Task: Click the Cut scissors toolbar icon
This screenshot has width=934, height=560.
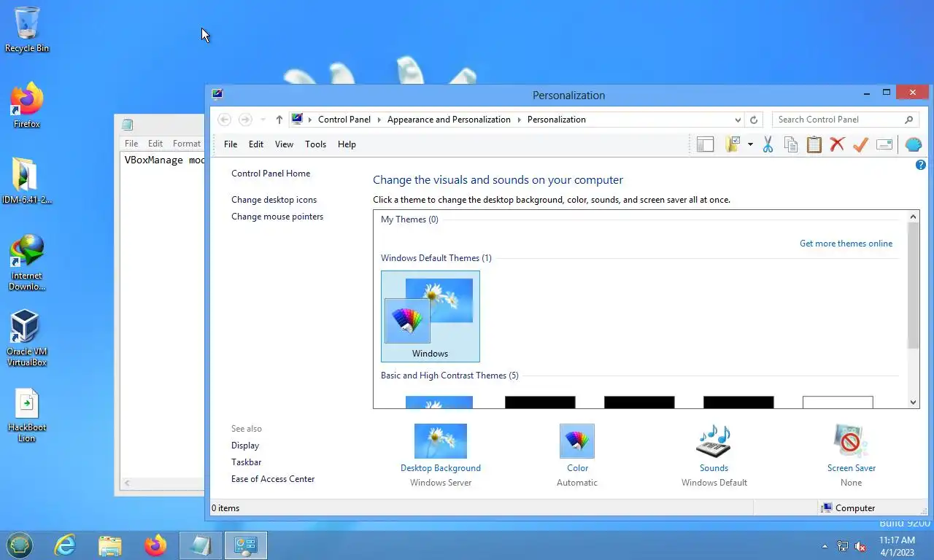Action: [x=768, y=144]
